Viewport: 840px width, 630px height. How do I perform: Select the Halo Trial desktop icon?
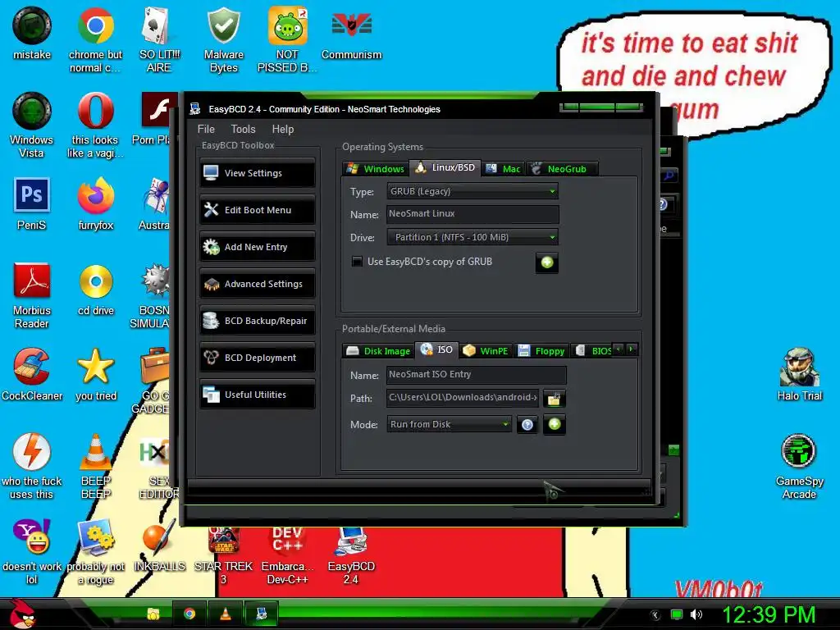pos(799,374)
